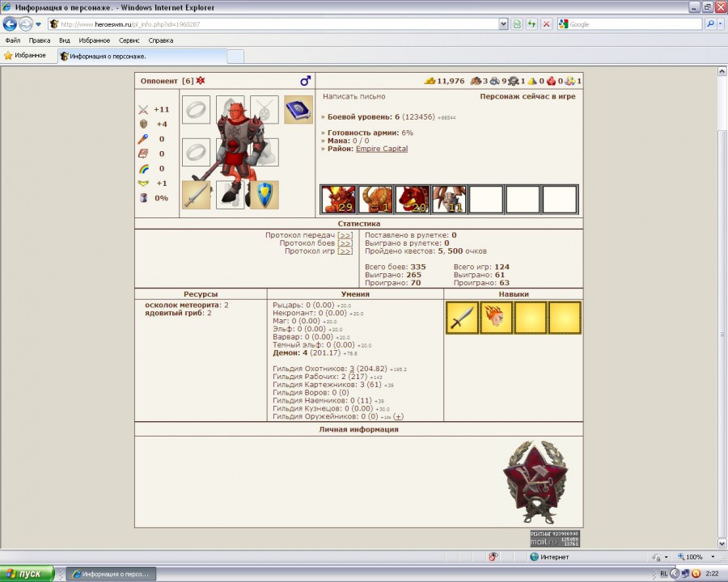Select the Информация о персонаже tab

[142, 56]
